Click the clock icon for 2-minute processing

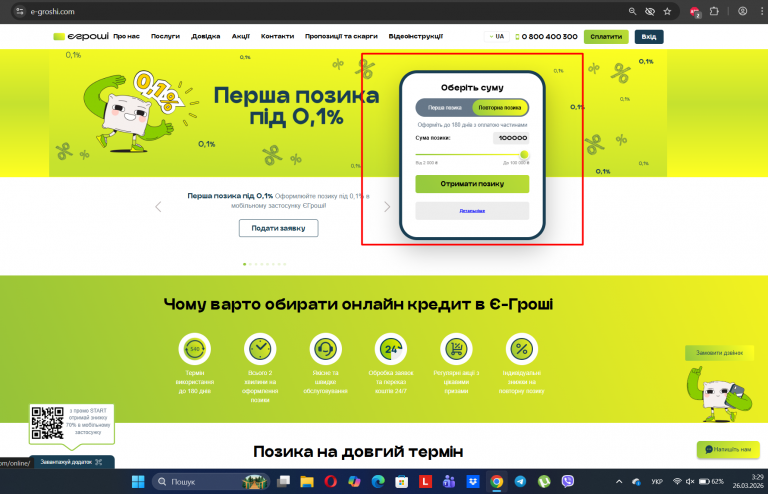tap(260, 349)
